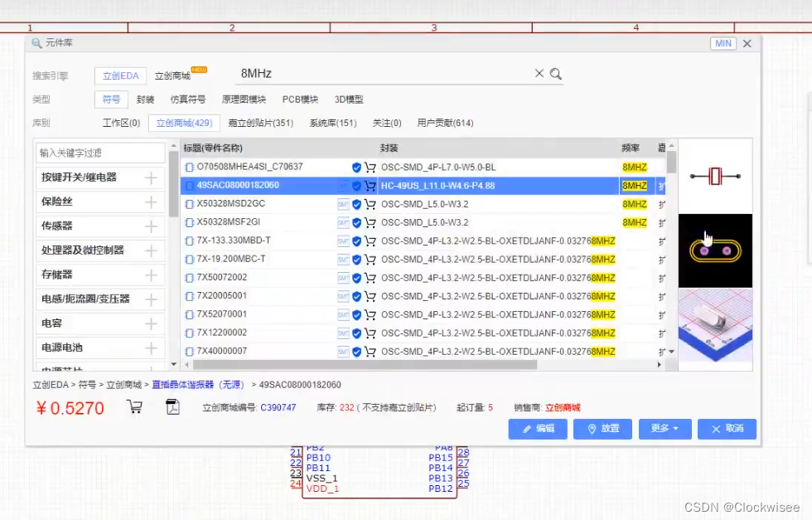Click cart icon in 7X-133.330MBD-T row

pyautogui.click(x=370, y=241)
